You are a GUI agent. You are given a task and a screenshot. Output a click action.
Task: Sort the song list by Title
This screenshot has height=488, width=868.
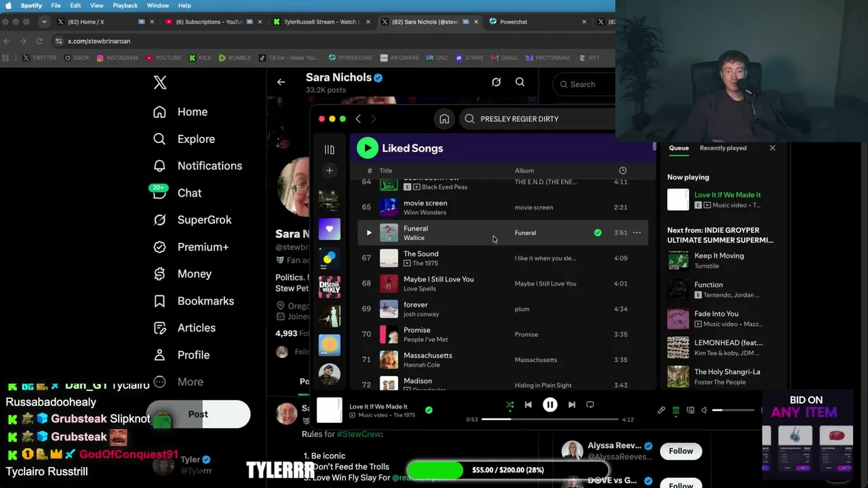[x=386, y=171]
